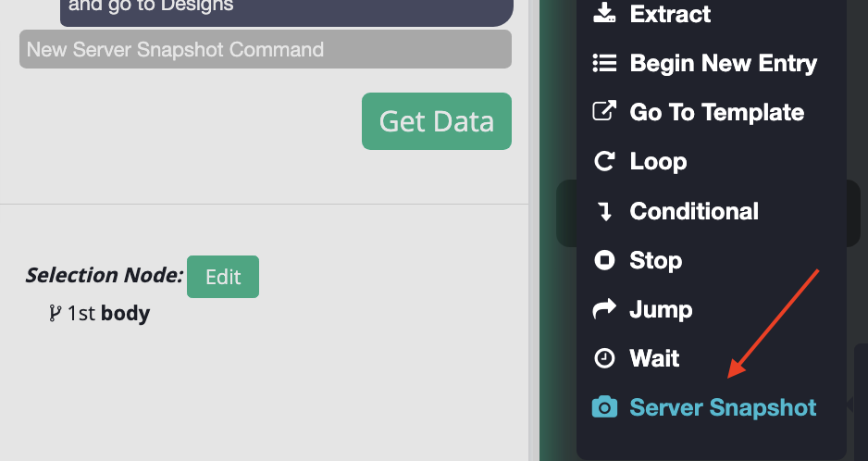
Task: Choose the Conditional text label
Action: click(x=694, y=211)
